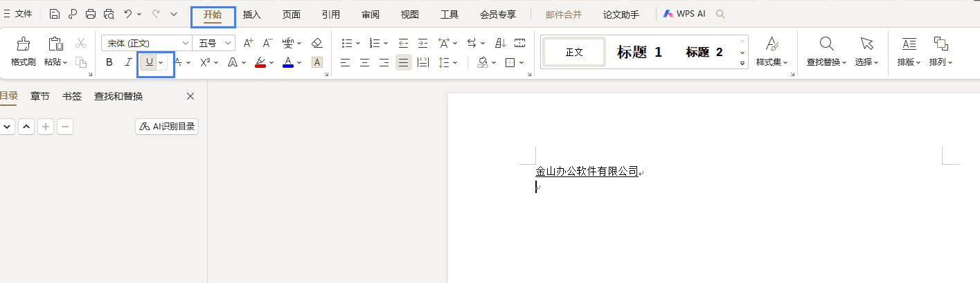Open the 排版 dropdown
Screen dimensions: 980x283
pos(909,62)
